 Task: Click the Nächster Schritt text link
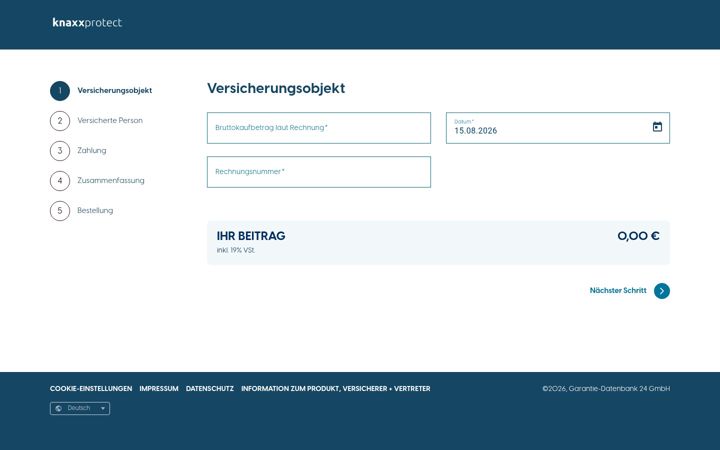click(x=618, y=290)
